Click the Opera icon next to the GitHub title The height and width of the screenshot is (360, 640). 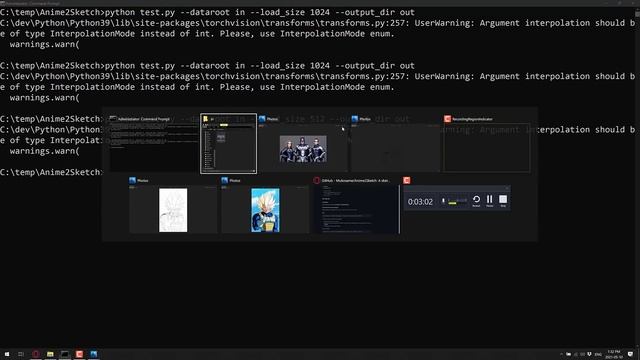coord(316,180)
